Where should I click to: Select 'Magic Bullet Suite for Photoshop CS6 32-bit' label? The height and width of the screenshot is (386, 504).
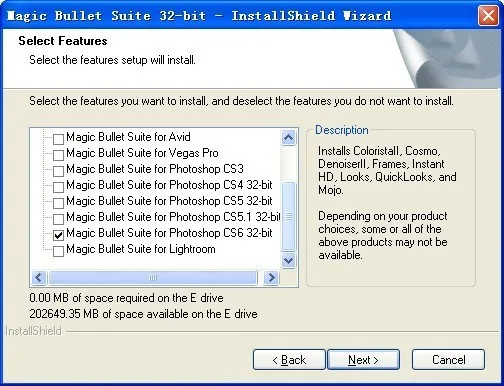tap(169, 233)
